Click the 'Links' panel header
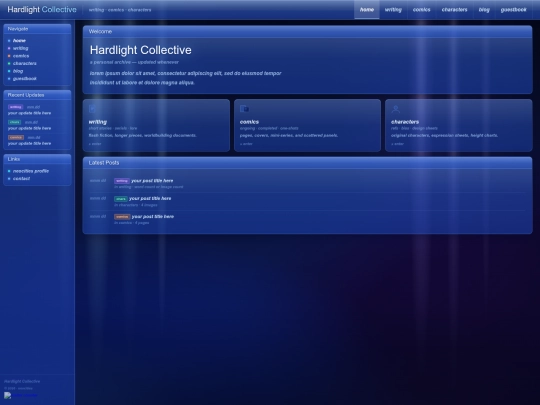Screen dimensions: 540x405 tap(37, 159)
